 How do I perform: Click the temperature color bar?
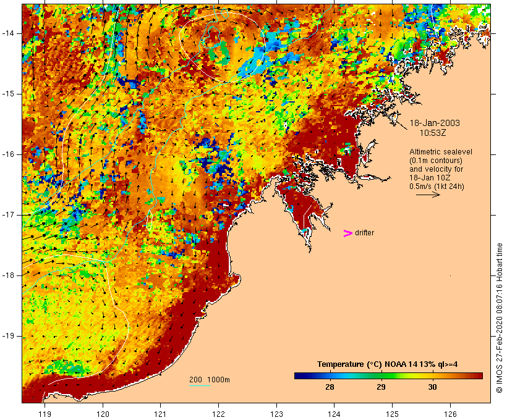388,376
